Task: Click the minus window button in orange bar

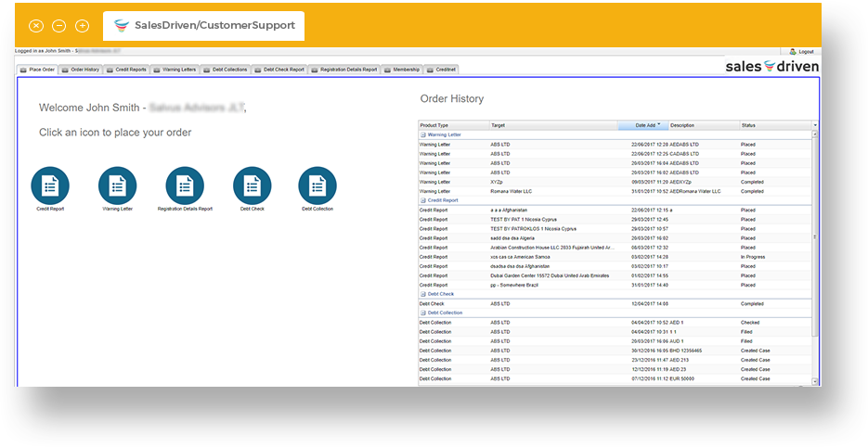Action: point(58,26)
